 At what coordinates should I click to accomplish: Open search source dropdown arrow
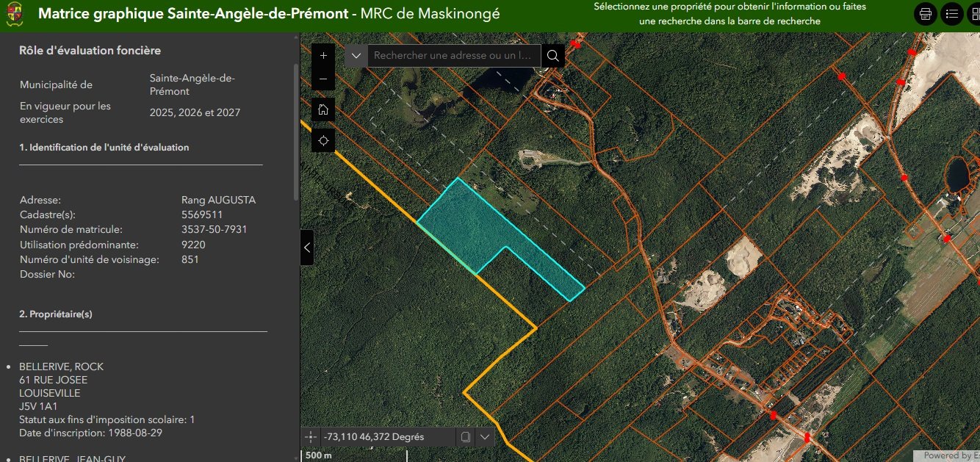pos(356,55)
